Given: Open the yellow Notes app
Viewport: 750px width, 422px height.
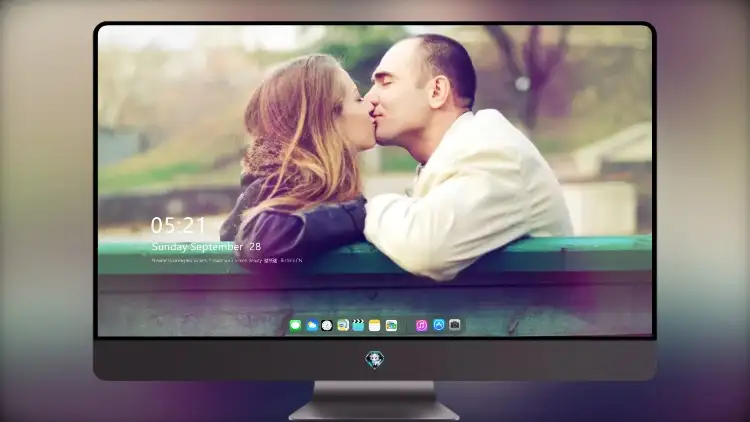Looking at the screenshot, I should pyautogui.click(x=375, y=326).
